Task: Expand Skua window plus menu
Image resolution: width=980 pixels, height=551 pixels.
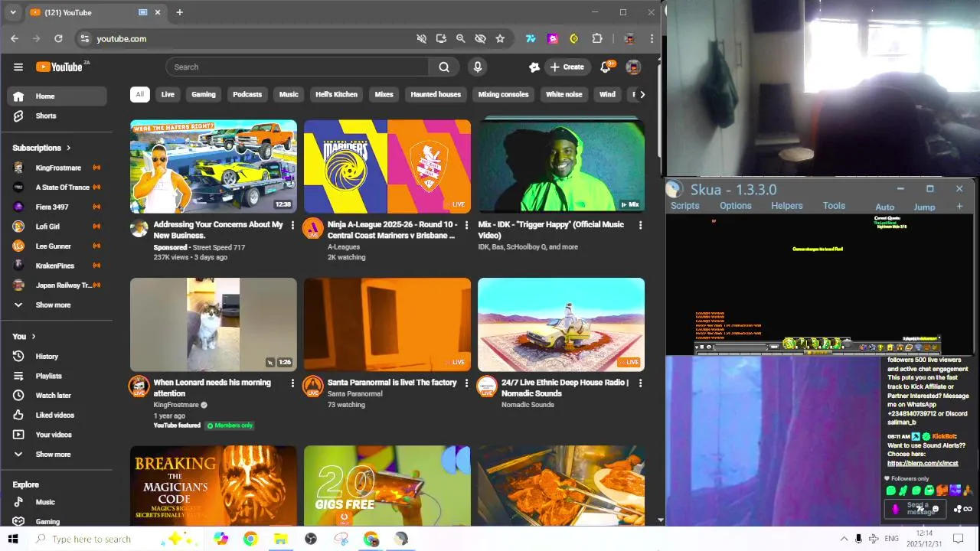Action: [x=959, y=207]
